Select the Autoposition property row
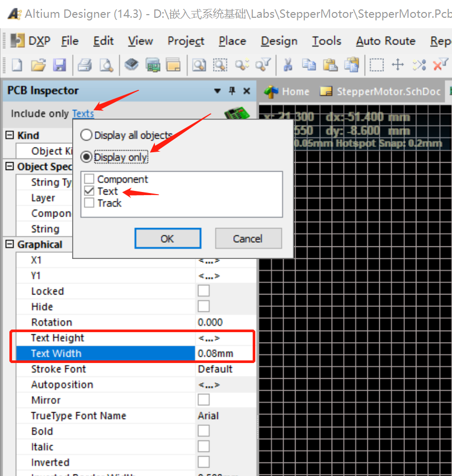 pyautogui.click(x=136, y=384)
